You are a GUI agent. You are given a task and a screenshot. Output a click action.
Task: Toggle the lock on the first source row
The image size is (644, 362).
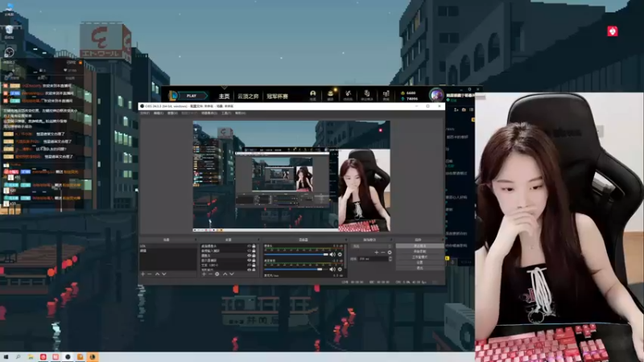[254, 246]
